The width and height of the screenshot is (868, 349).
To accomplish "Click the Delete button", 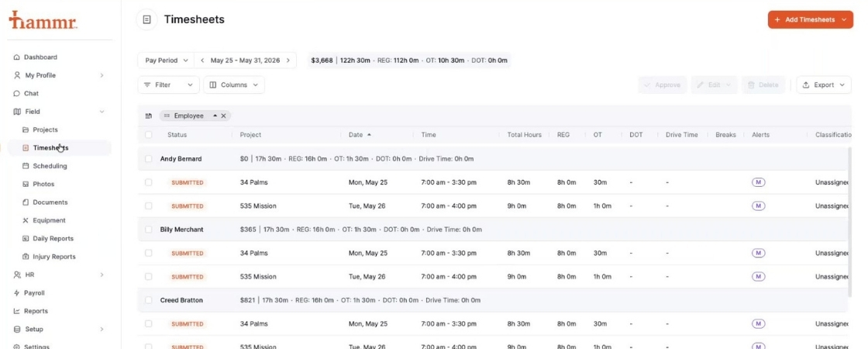I will [763, 85].
